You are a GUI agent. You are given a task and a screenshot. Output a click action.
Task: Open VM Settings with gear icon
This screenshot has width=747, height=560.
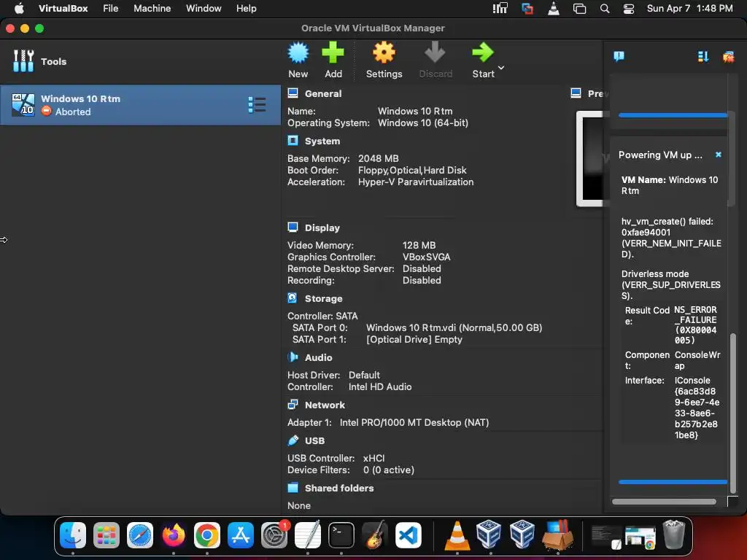pyautogui.click(x=384, y=52)
